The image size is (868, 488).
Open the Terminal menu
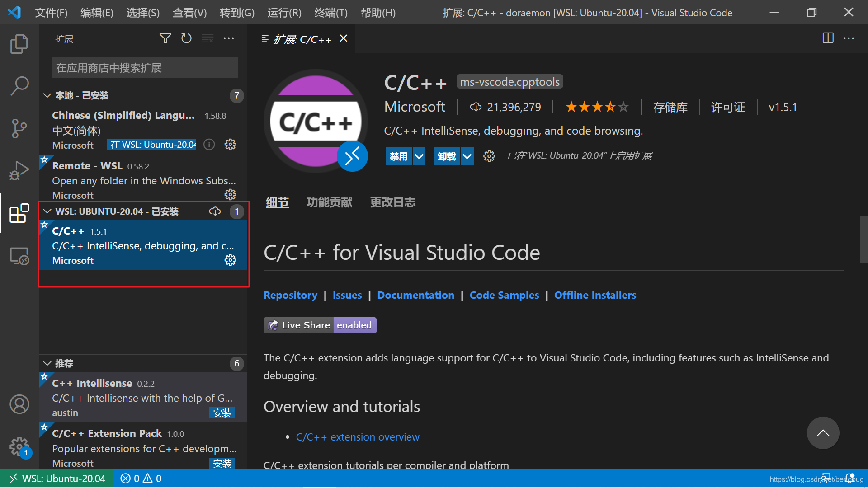point(331,13)
